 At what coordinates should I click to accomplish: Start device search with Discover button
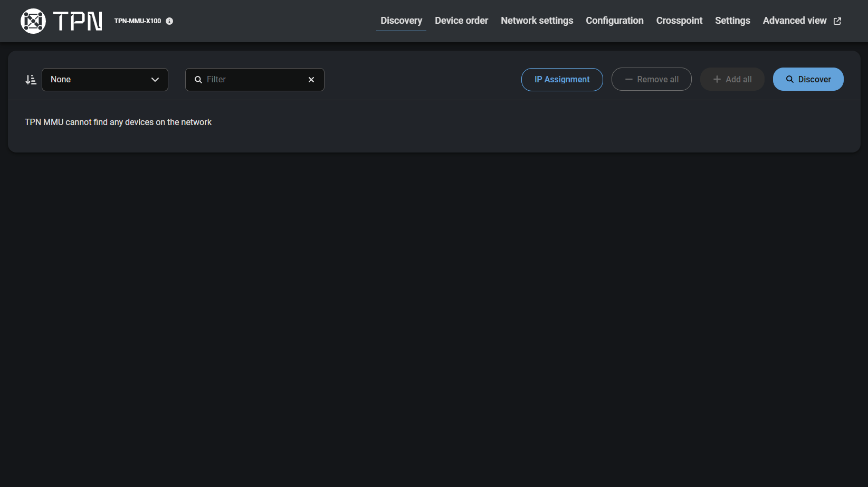pos(808,79)
